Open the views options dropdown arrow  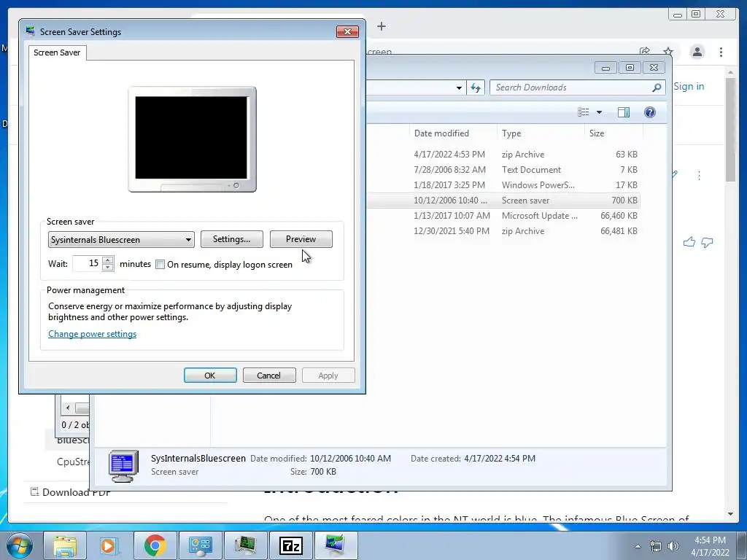click(x=600, y=112)
